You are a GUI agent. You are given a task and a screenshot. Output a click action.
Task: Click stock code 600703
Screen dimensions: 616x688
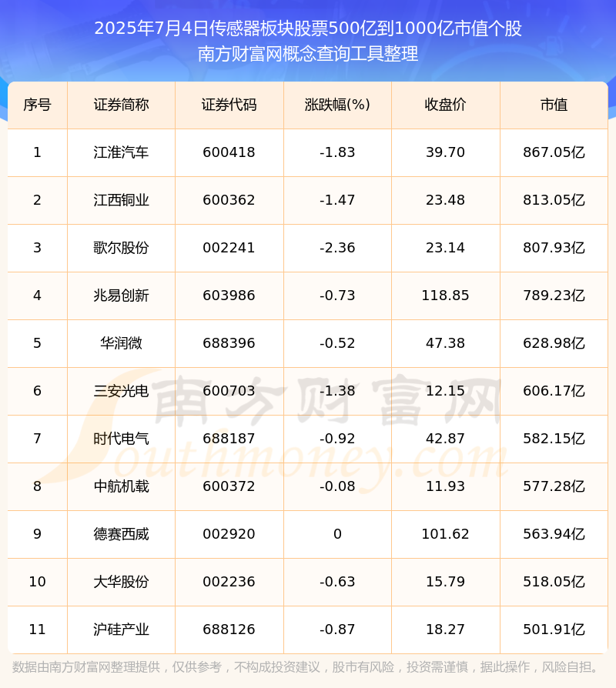tap(229, 391)
